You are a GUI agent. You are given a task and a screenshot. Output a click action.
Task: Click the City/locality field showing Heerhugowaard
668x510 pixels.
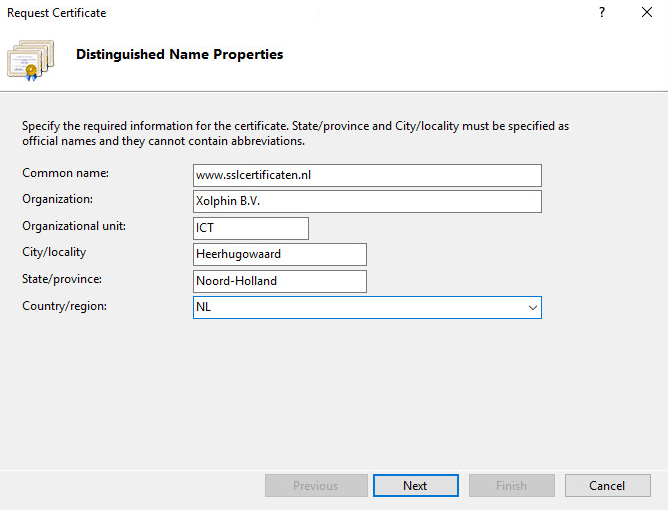click(x=279, y=255)
